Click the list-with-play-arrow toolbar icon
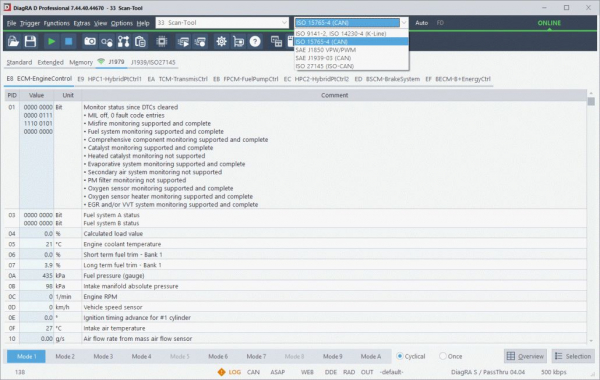The width and height of the screenshot is (600, 380). [x=183, y=42]
